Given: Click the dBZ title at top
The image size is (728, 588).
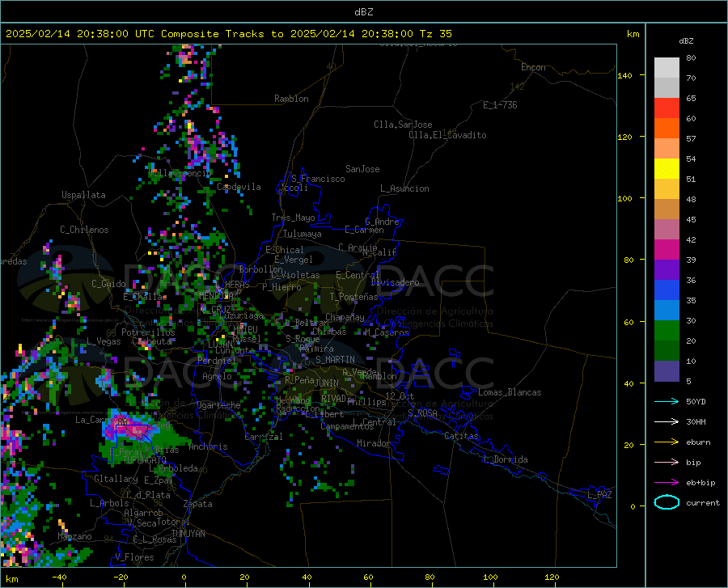Looking at the screenshot, I should [x=363, y=12].
